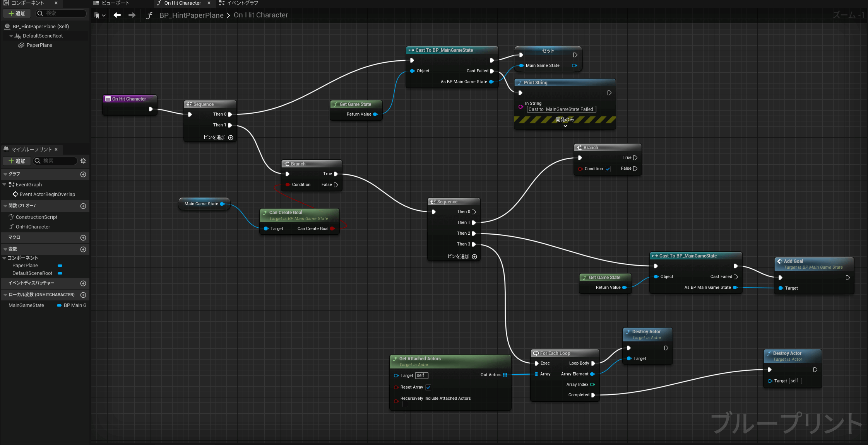Click the 追加 button in the Components panel
The height and width of the screenshot is (445, 868).
17,14
